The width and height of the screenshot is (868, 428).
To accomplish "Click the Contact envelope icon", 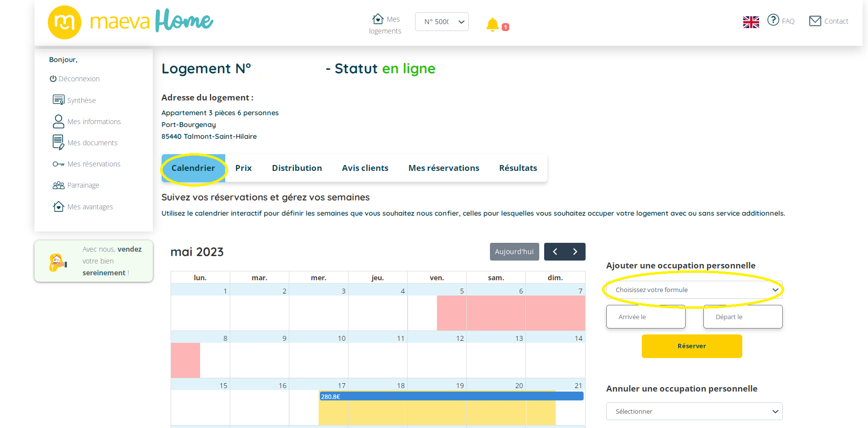I will click(x=815, y=21).
